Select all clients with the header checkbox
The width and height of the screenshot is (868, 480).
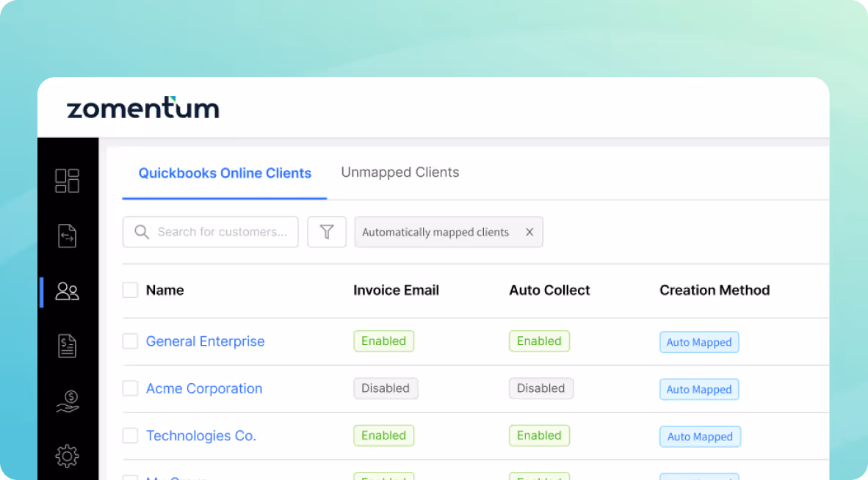tap(130, 290)
